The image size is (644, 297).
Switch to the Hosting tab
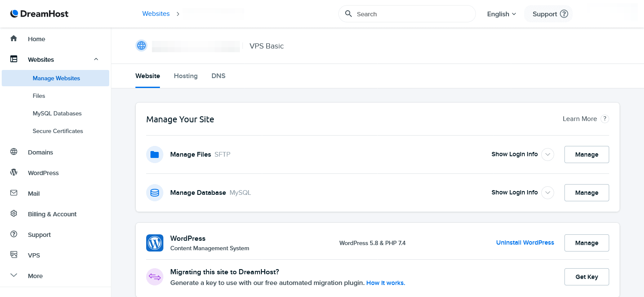click(186, 76)
